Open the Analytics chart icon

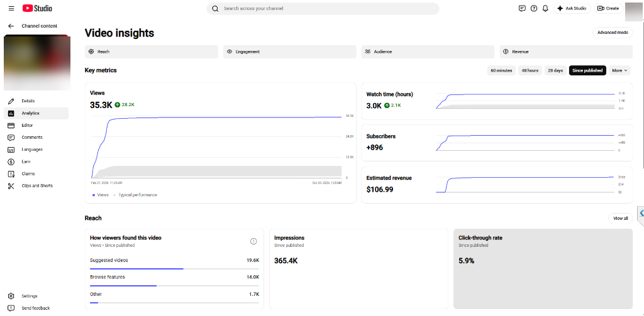pos(11,113)
